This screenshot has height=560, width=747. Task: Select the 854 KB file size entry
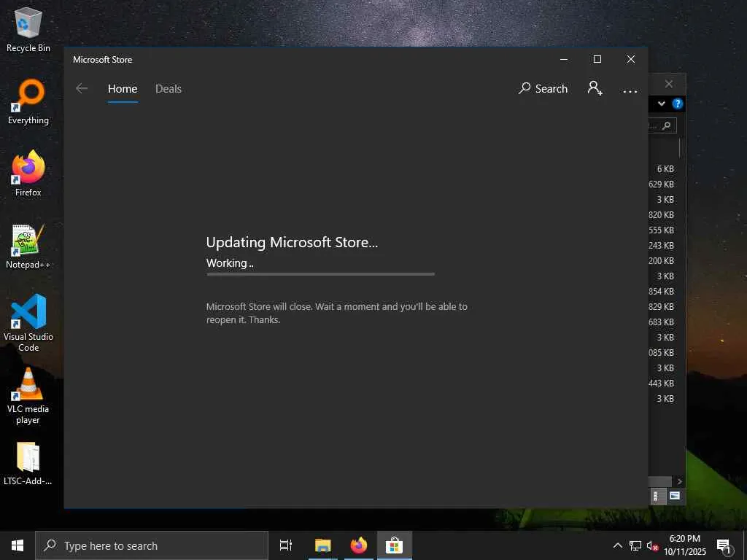point(661,292)
